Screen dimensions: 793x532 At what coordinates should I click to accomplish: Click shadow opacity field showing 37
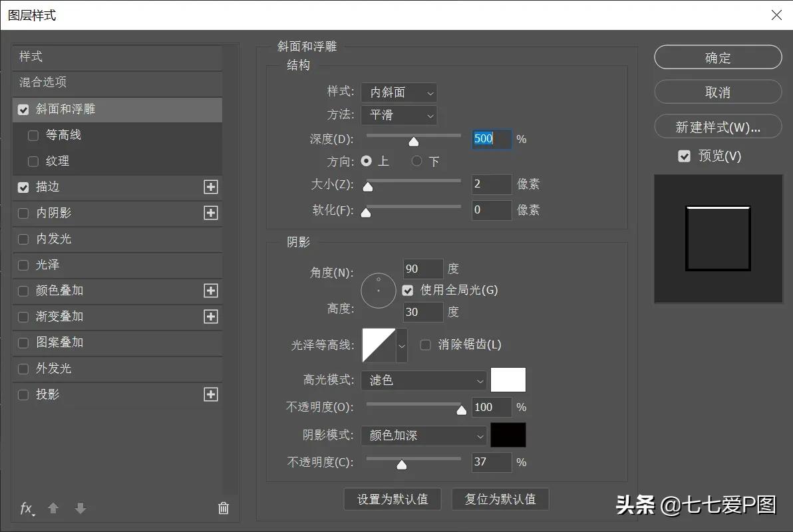[x=492, y=462]
